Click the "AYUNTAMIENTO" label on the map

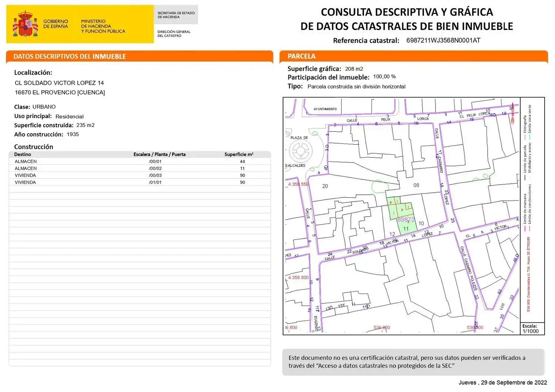[x=325, y=109]
